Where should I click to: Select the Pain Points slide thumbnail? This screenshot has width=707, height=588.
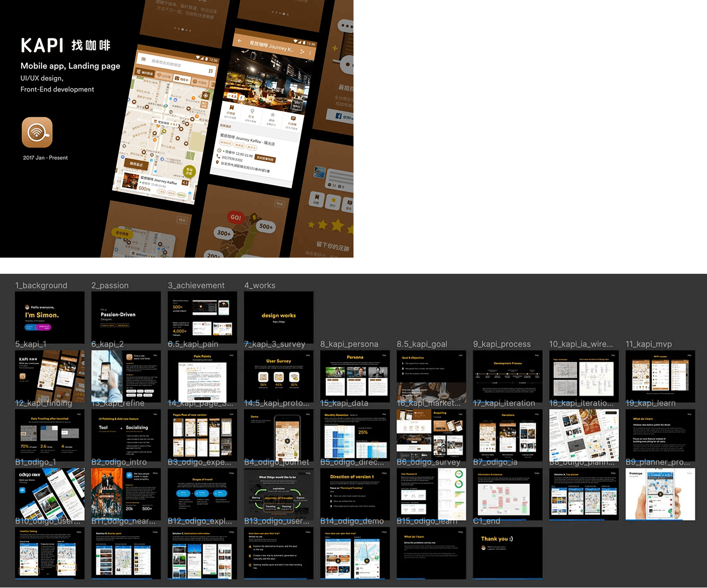203,376
